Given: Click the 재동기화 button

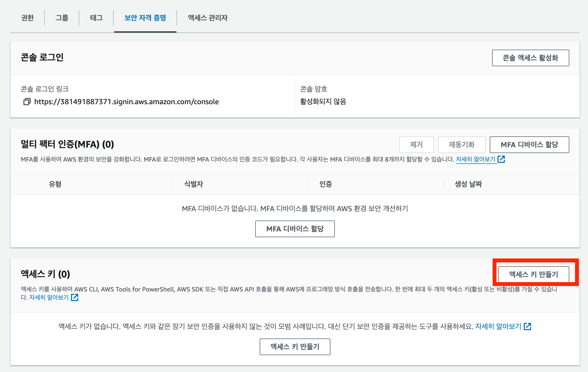Looking at the screenshot, I should point(461,145).
